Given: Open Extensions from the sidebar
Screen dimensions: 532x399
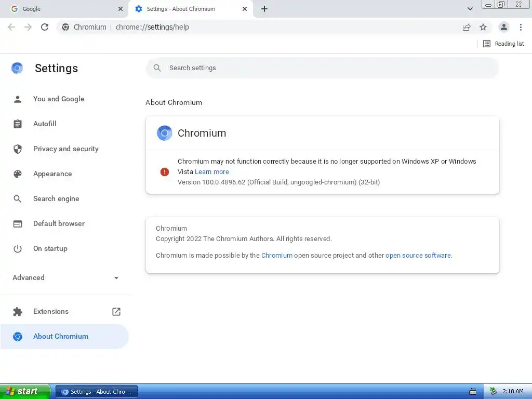Looking at the screenshot, I should pos(64,312).
